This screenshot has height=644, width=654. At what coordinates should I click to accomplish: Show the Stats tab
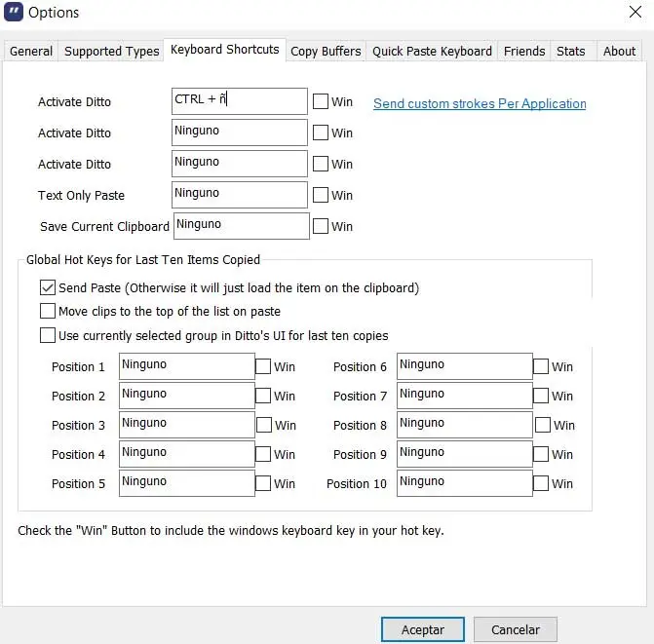pos(570,51)
